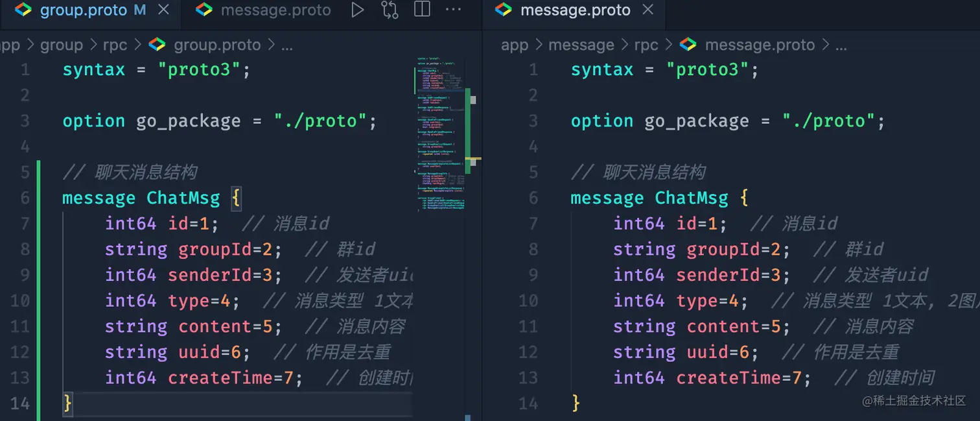Open the more actions ellipsis menu
Image resolution: width=980 pixels, height=421 pixels.
454,10
